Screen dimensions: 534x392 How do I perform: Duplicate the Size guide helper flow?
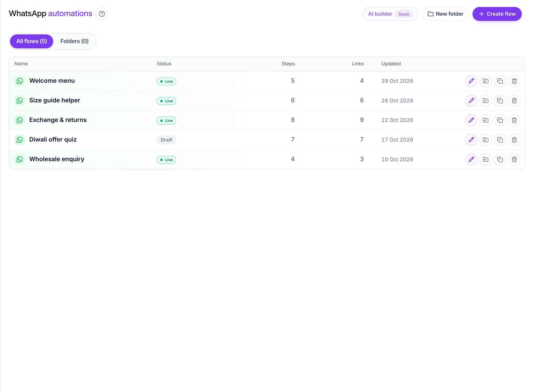click(x=500, y=101)
